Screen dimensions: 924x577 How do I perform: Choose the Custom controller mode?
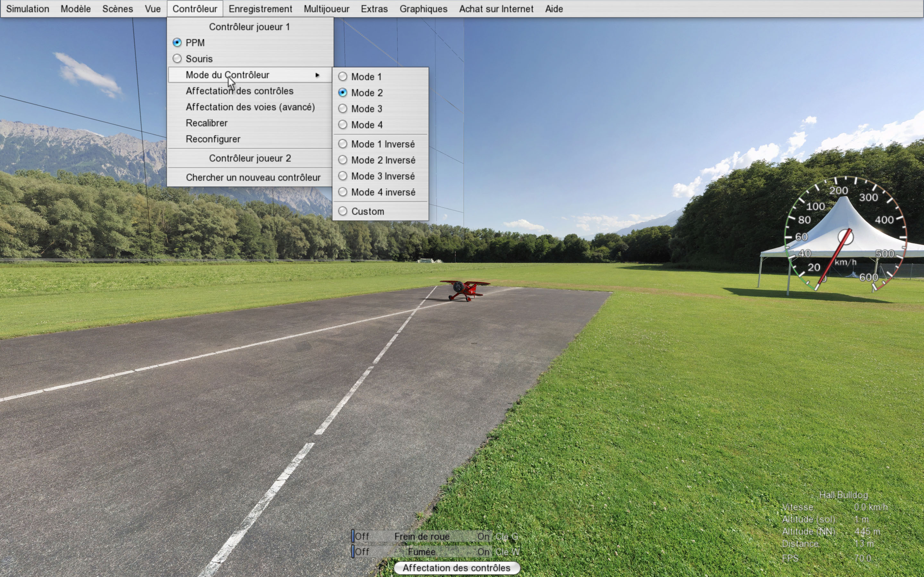point(367,212)
